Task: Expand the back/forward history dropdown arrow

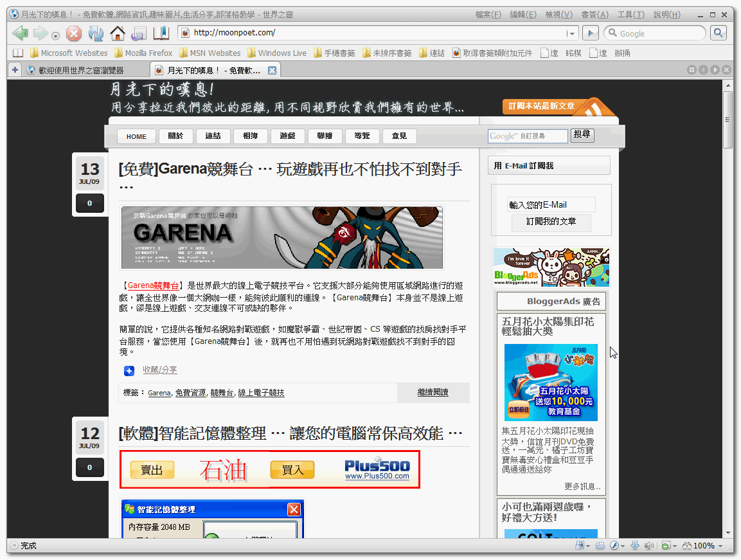Action: (56, 36)
